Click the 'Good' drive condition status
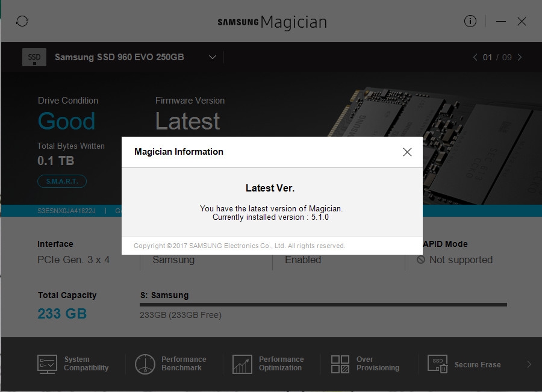Screen dimensions: 542x392 coord(66,121)
